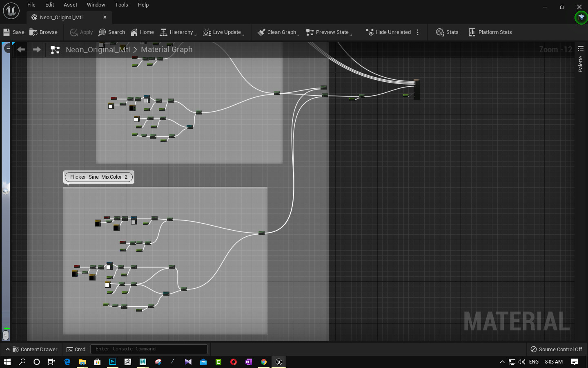Open the Palette side panel
Screen dimensions: 588x368
(581, 64)
